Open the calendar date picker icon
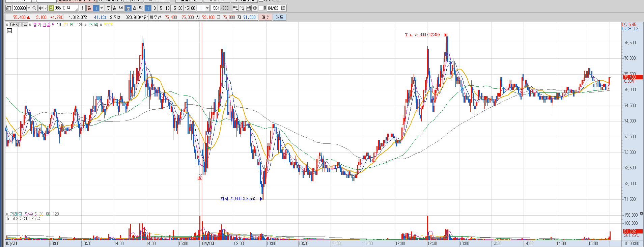Viewport: 644px width, 247px height. (283, 8)
